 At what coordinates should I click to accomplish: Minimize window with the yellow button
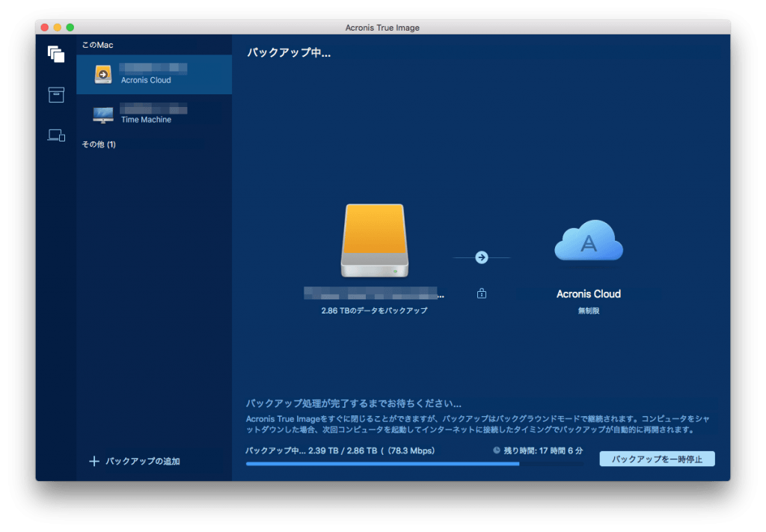pos(57,28)
